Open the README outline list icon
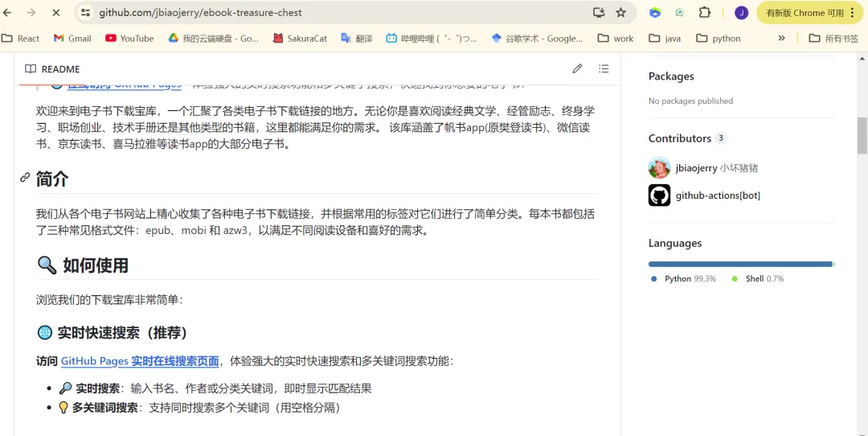Screen dimensions: 868x436 (x=604, y=68)
